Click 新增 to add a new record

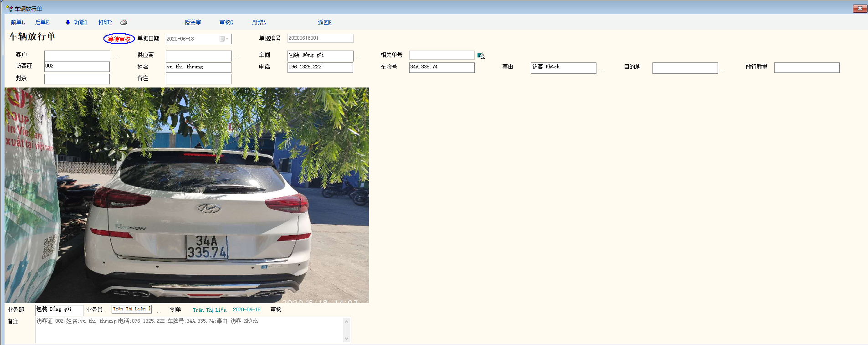259,22
